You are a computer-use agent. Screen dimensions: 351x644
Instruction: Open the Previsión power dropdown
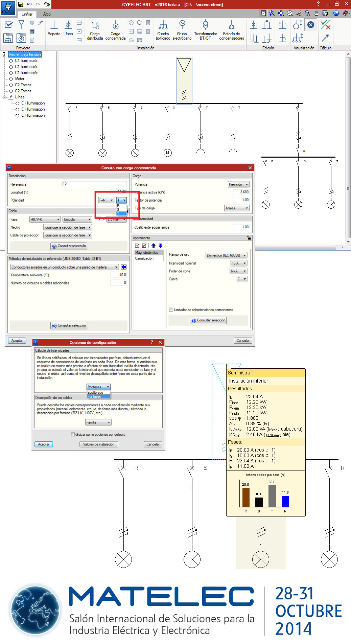coord(239,184)
